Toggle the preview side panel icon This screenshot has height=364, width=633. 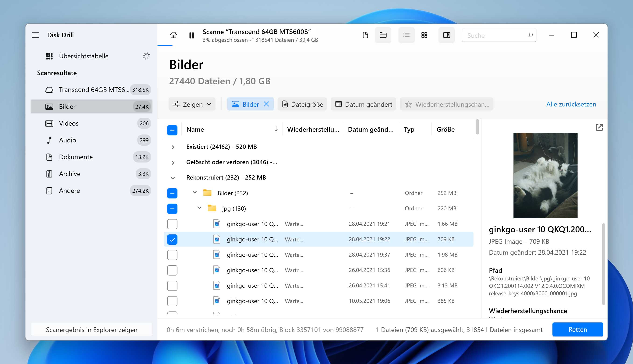pyautogui.click(x=446, y=35)
